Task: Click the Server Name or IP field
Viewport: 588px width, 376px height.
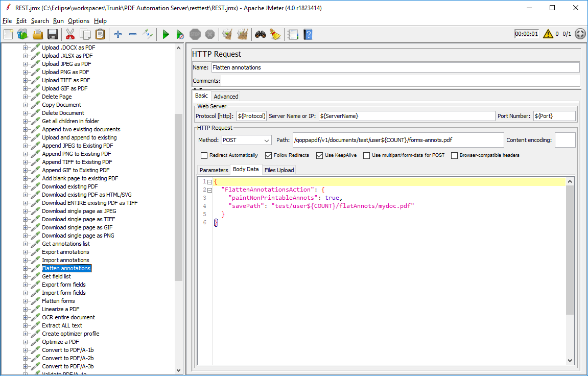Action: (407, 116)
